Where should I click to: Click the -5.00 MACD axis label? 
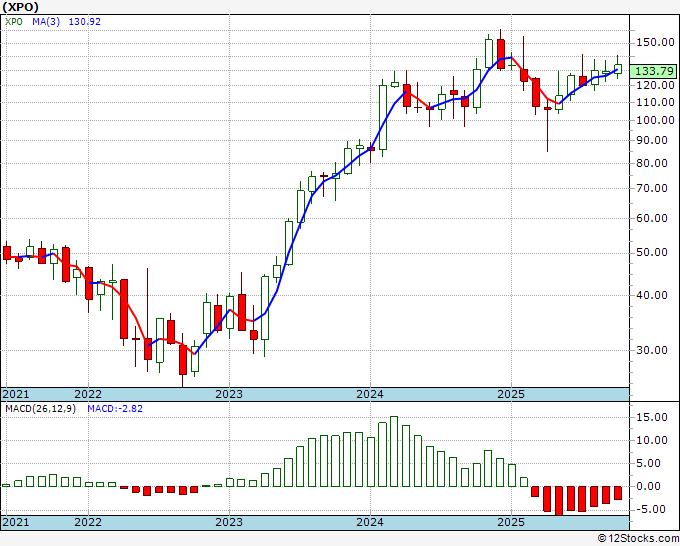(652, 509)
